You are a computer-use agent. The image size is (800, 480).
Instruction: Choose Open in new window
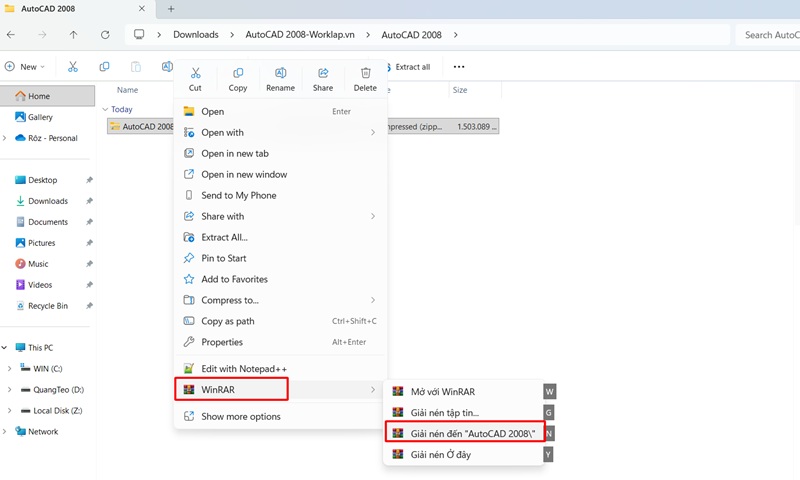pyautogui.click(x=280, y=174)
